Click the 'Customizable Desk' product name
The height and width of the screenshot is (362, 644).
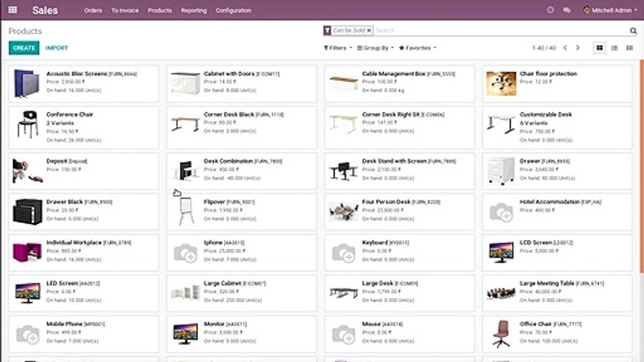click(x=546, y=115)
